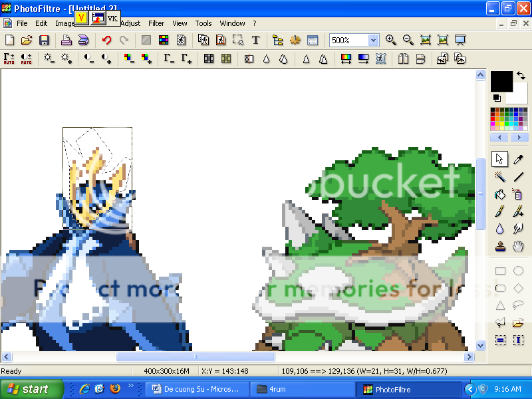Open the Edit menu
This screenshot has height=399, width=532.
[41, 23]
